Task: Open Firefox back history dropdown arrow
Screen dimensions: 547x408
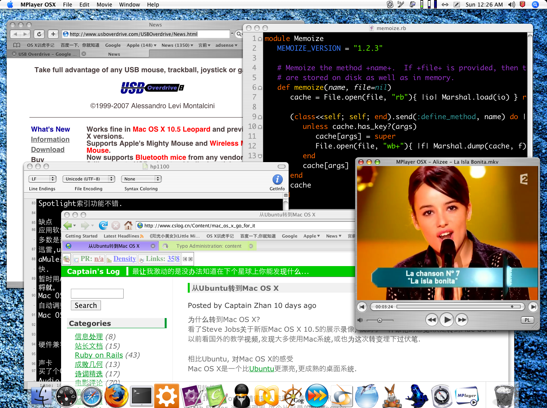Action: pyautogui.click(x=75, y=226)
